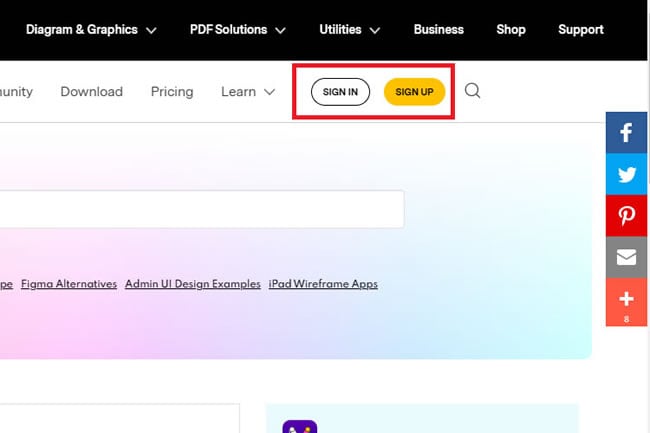Share page via email icon
Viewport: 650px width, 433px height.
pyautogui.click(x=627, y=257)
